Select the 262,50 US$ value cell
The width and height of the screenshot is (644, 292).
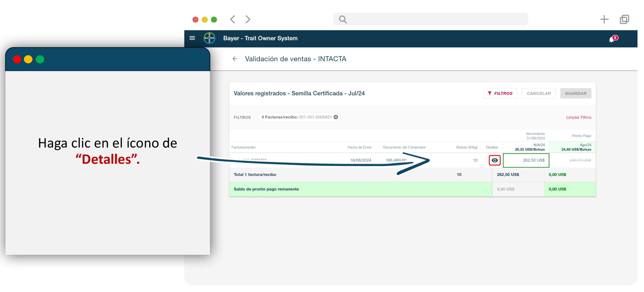(x=526, y=160)
